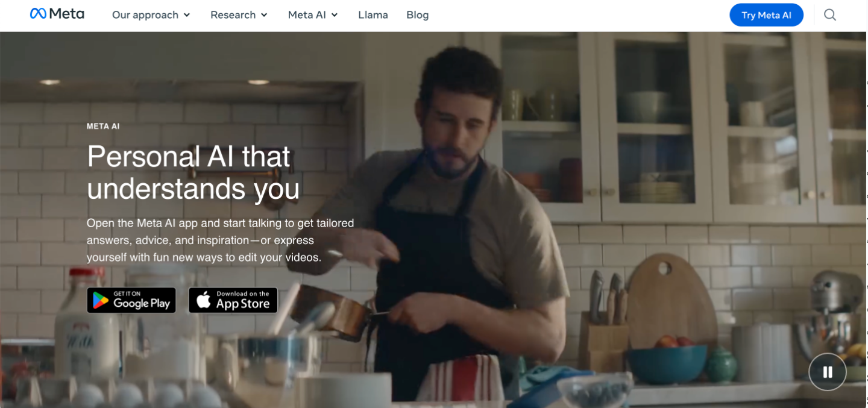Pause the hero background video
Image resolution: width=868 pixels, height=408 pixels.
(x=828, y=372)
